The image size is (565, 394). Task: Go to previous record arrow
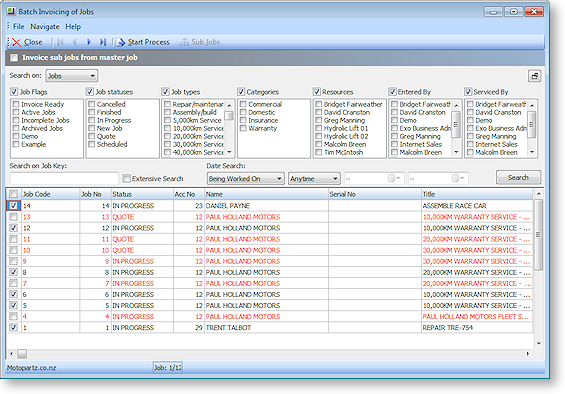(75, 42)
